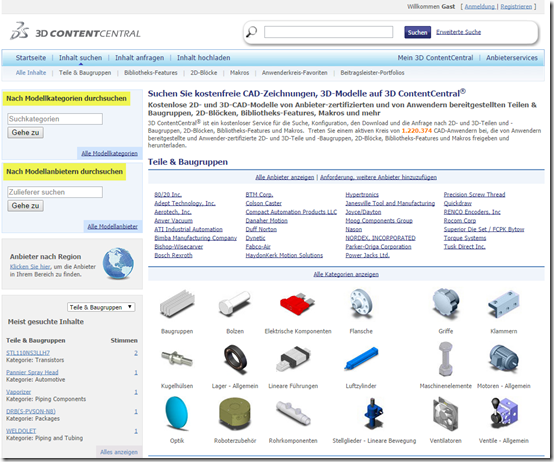Click Gehe zu under Suchkategorien
Image resolution: width=554 pixels, height=462 pixels.
(x=25, y=132)
